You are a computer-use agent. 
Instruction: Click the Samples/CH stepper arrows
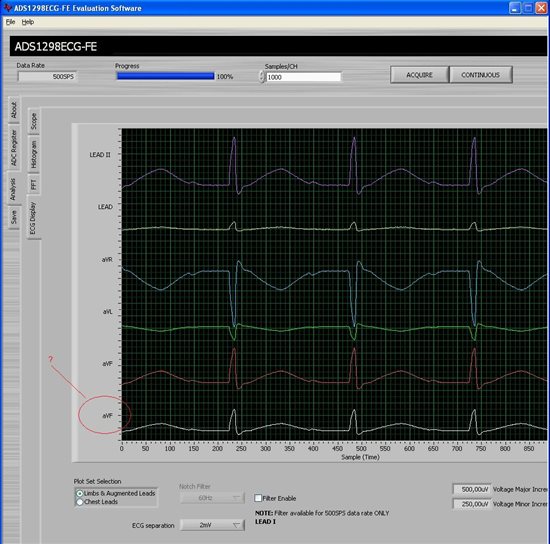coord(262,77)
